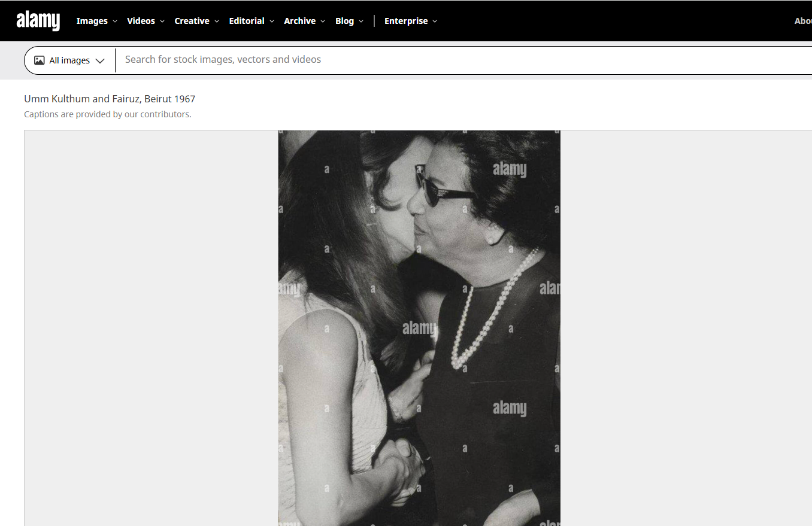812x526 pixels.
Task: Open the Archive menu
Action: tap(299, 21)
